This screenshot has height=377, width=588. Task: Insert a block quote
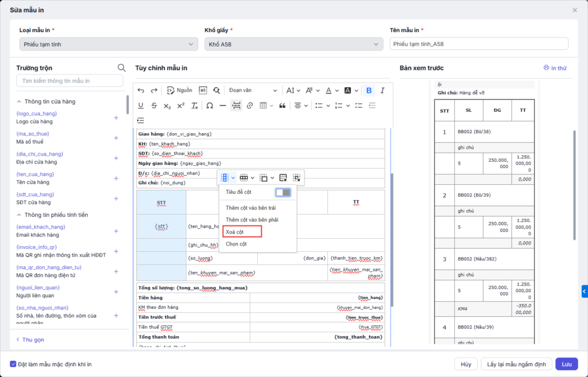click(282, 106)
